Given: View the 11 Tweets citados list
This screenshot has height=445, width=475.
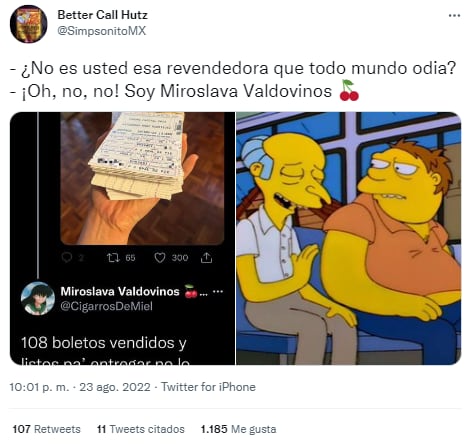Looking at the screenshot, I should tap(141, 429).
